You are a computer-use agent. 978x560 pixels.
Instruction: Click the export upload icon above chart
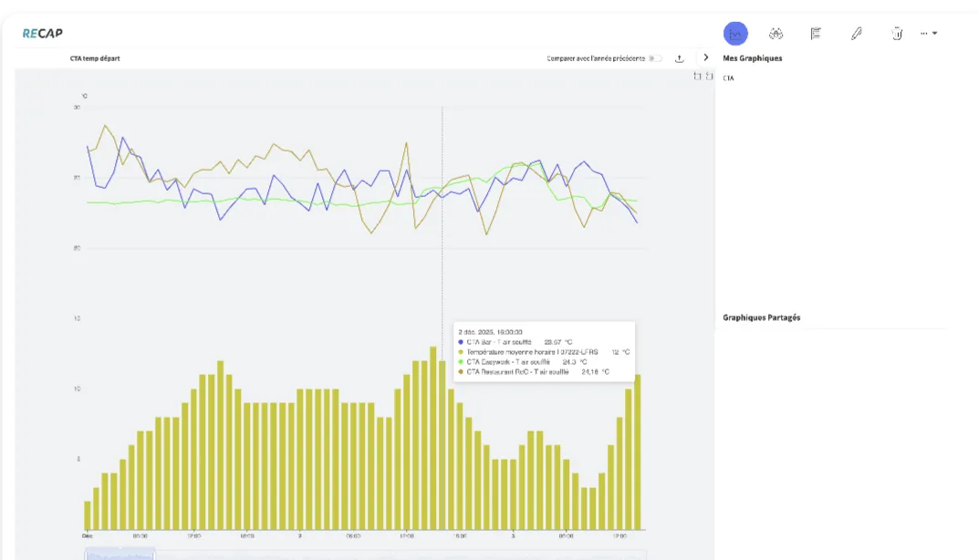click(x=680, y=58)
